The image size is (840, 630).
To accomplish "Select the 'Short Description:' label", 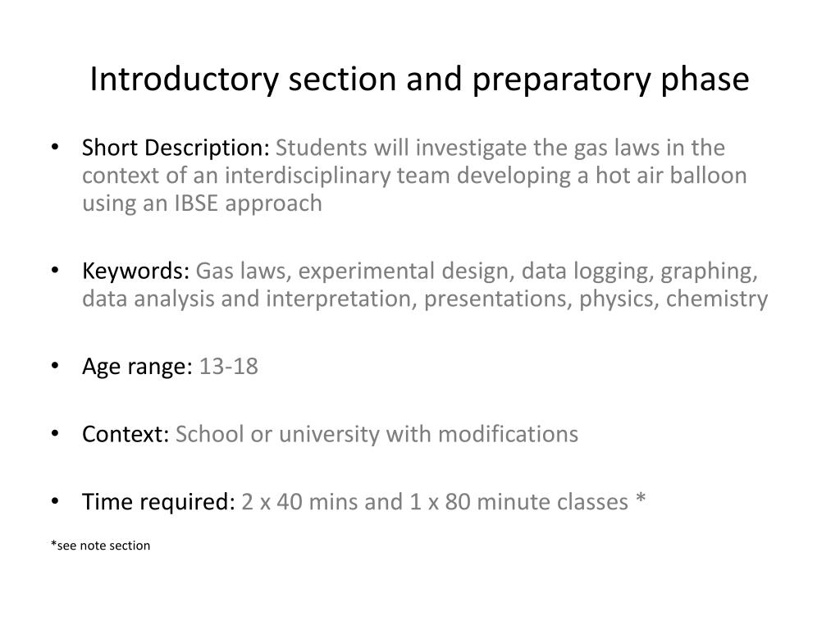I will point(176,148).
